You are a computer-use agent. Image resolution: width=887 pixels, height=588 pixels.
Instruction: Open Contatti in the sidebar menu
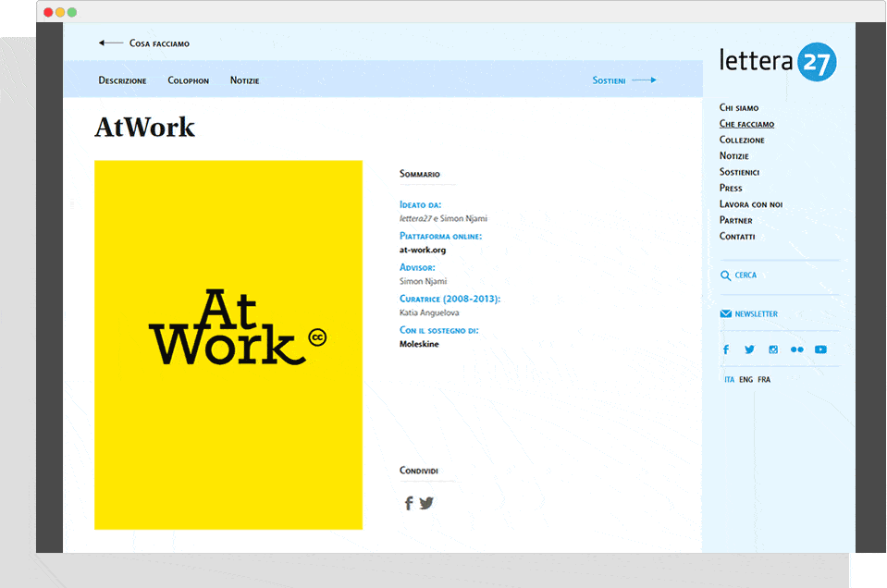[737, 237]
